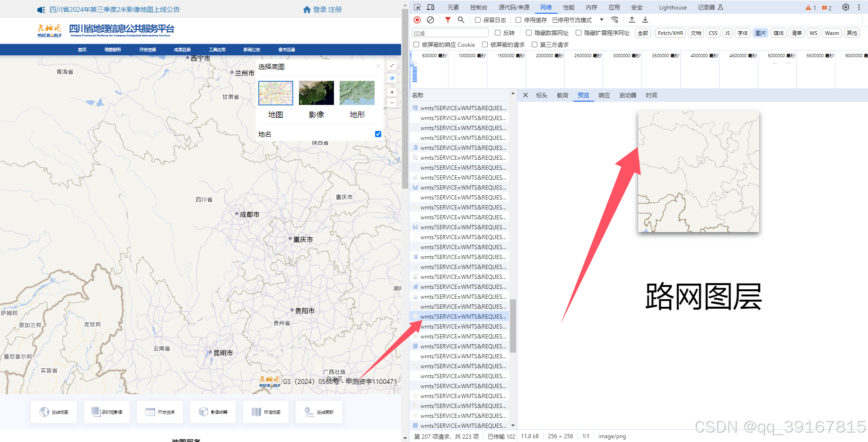
Task: Zoom out the map with minus button
Action: click(x=392, y=103)
